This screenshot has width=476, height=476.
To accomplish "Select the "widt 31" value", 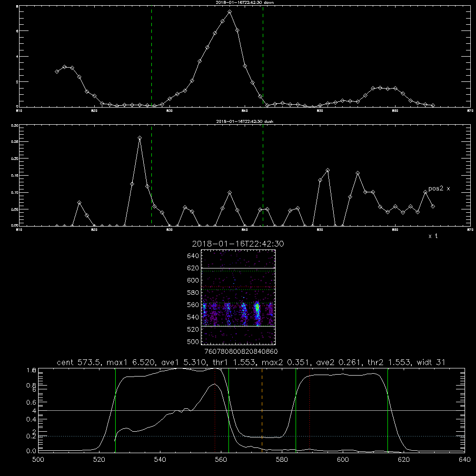I will [431, 362].
